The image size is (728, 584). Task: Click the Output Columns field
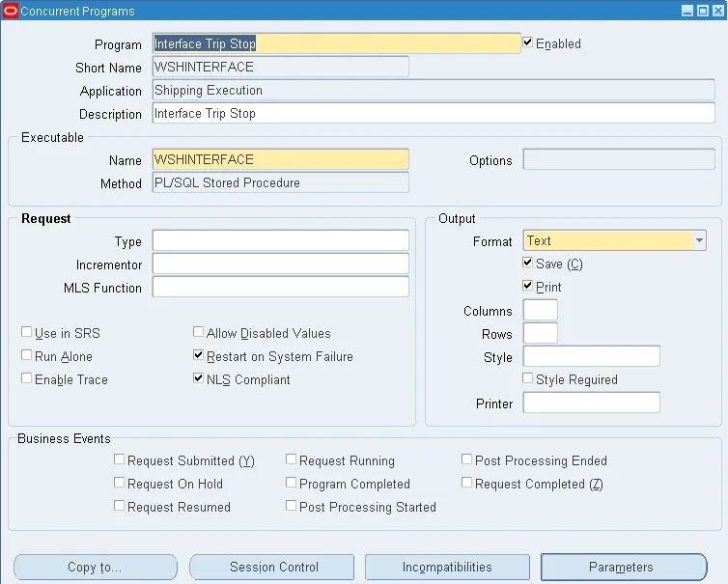(x=541, y=310)
